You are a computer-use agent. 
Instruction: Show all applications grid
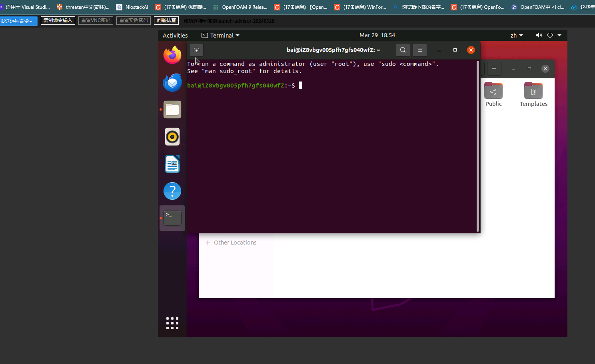[172, 323]
